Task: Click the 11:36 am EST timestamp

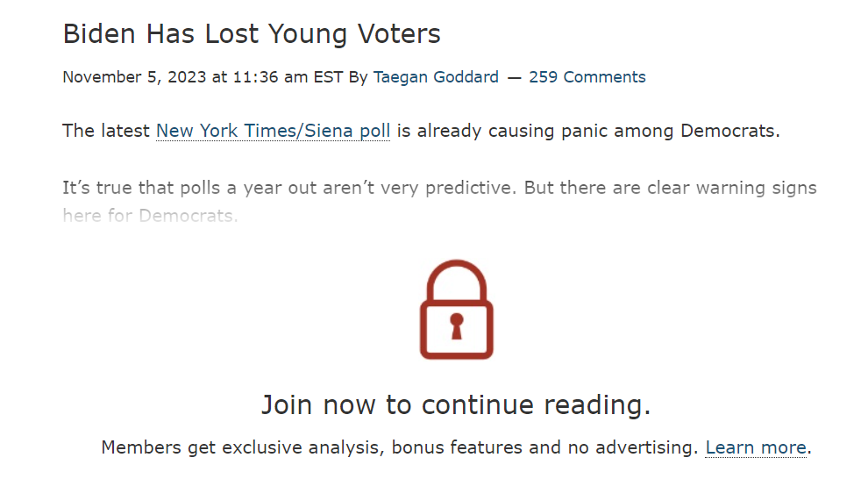Action: coord(288,77)
